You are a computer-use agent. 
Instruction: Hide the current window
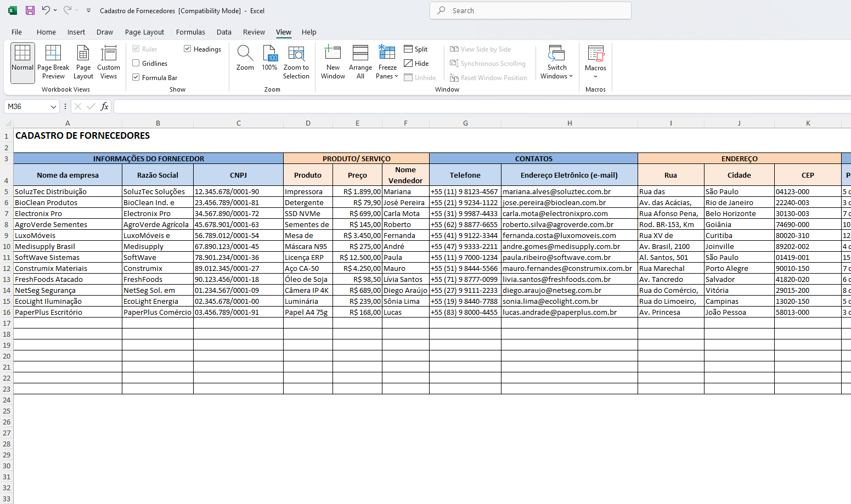416,63
